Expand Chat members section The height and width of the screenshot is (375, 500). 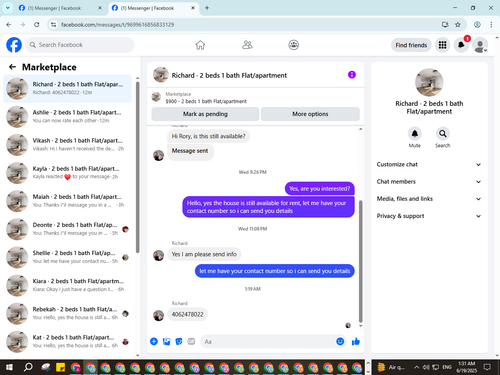[429, 182]
